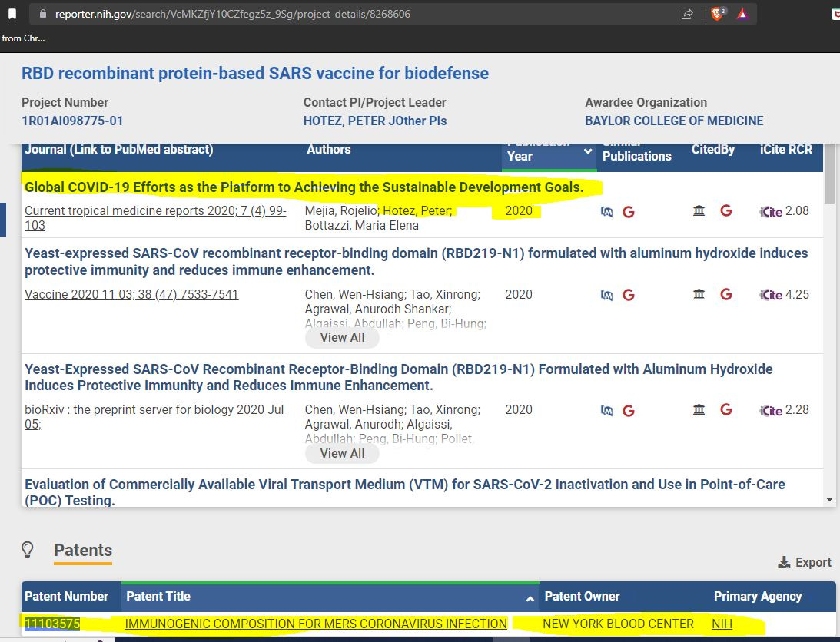Open Current tropical medicine reports journal link

point(155,218)
